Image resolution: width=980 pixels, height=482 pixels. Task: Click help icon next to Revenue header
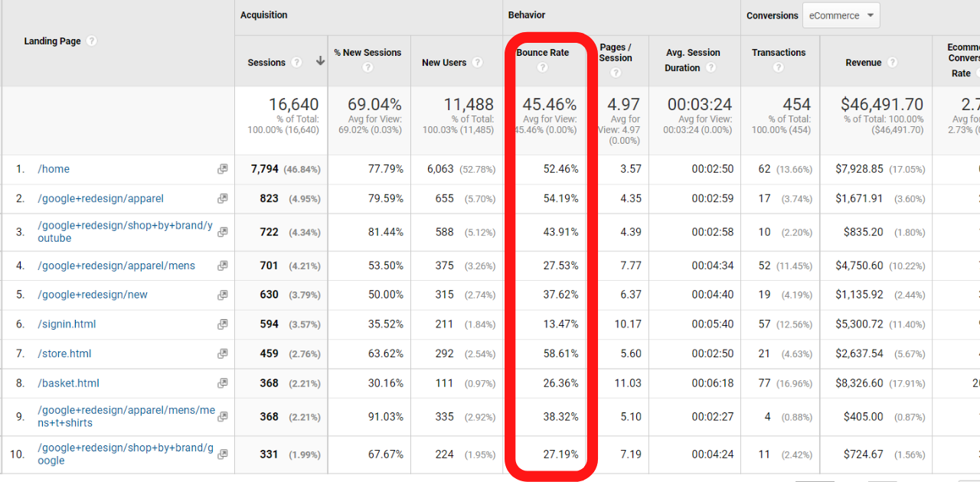click(892, 63)
